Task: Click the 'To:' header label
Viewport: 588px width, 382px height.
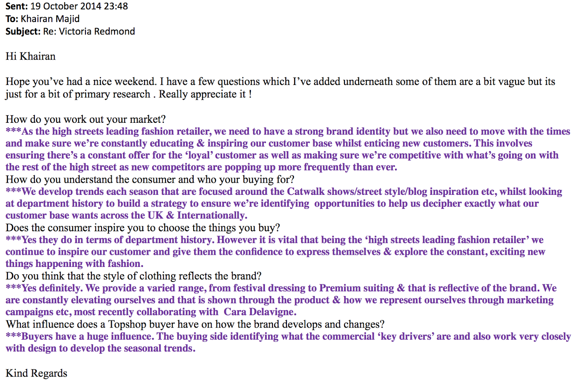Action: (x=12, y=19)
